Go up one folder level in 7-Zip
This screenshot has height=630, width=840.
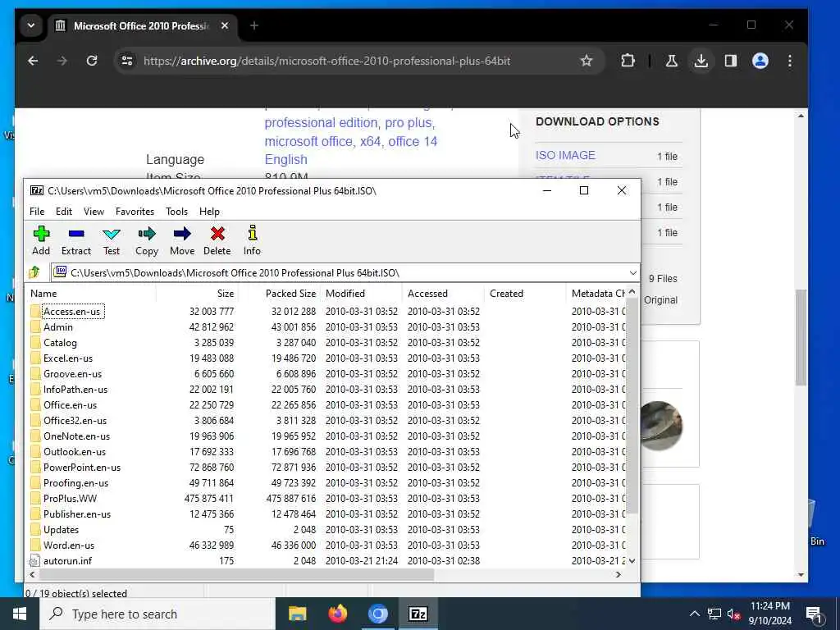pos(34,272)
